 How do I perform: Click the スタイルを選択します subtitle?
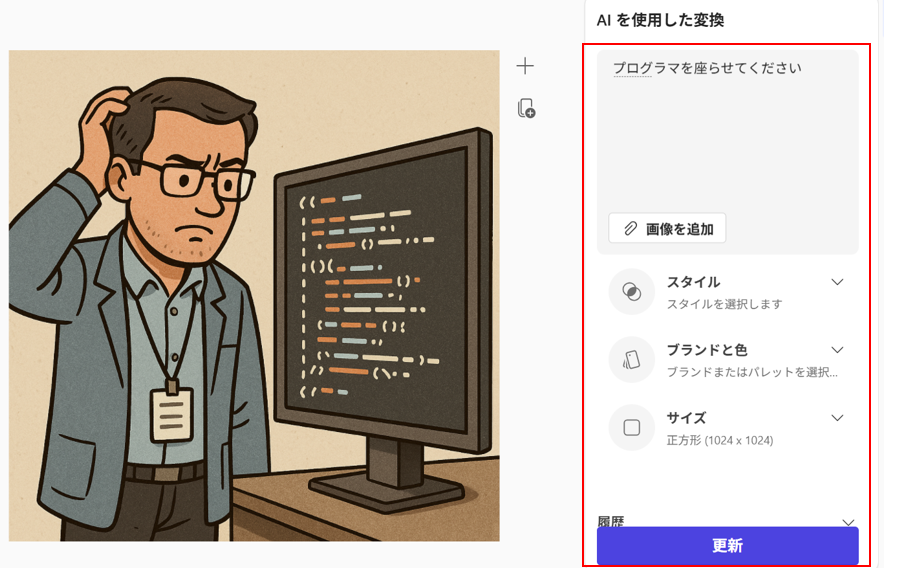(724, 304)
